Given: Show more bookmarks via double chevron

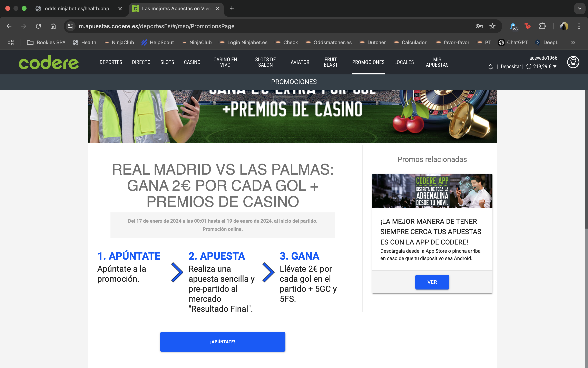Looking at the screenshot, I should (x=573, y=43).
